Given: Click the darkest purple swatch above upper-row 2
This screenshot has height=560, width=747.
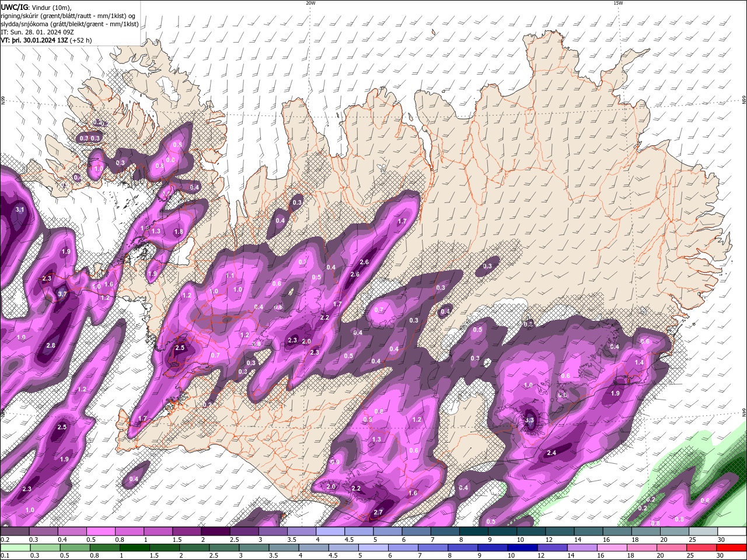Looking at the screenshot, I should (x=215, y=531).
